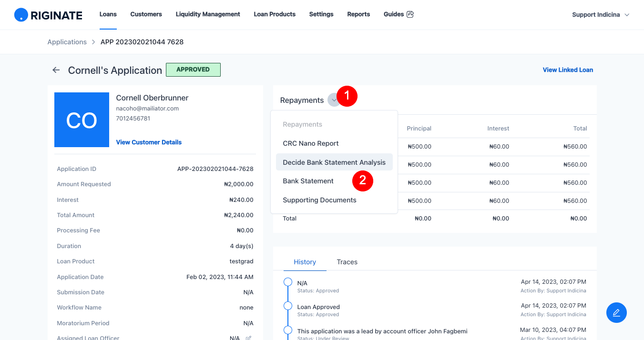Screen dimensions: 644x340
Task: Click history entry about account officer John Fagbemi
Action: [x=382, y=331]
